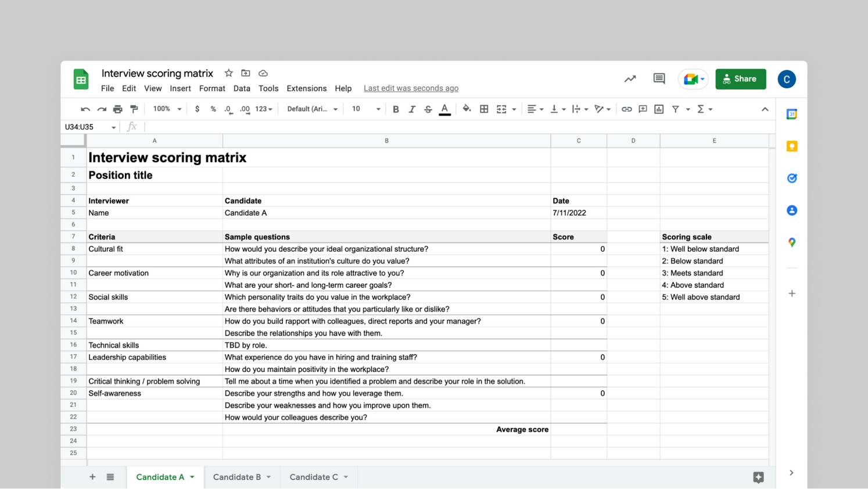
Task: Open the Insert chart icon
Action: 659,109
